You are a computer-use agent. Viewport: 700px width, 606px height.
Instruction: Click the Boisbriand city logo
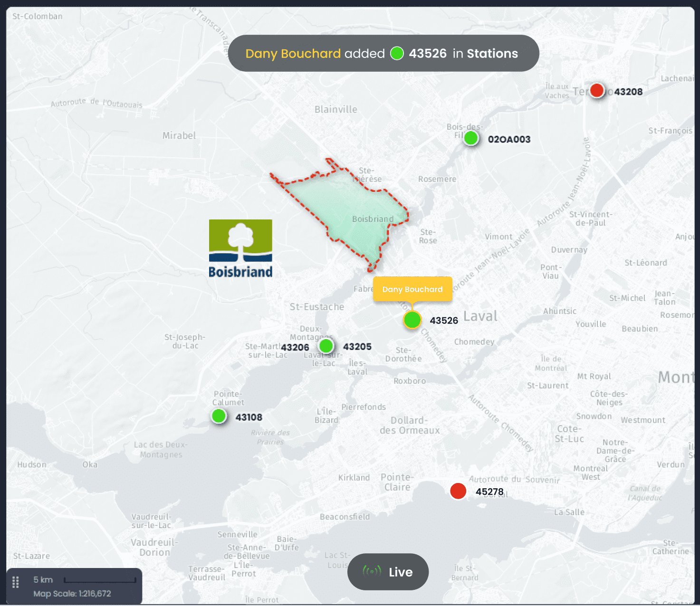[x=240, y=248]
